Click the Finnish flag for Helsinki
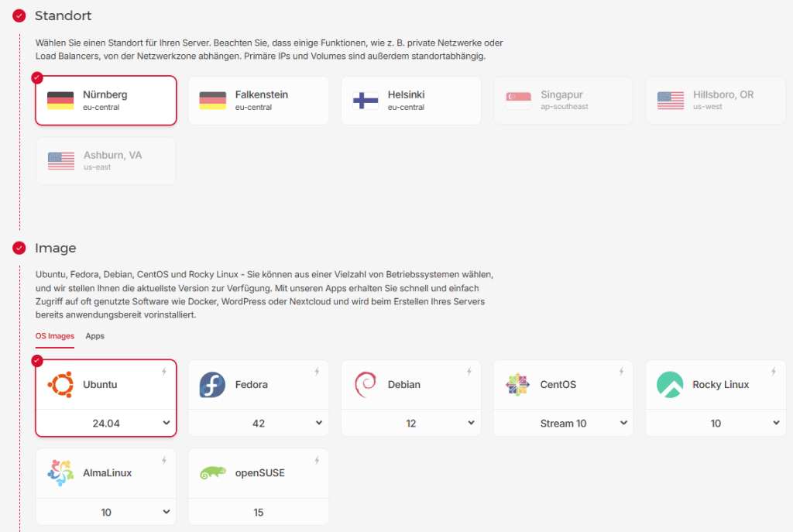793x532 pixels. click(x=365, y=101)
